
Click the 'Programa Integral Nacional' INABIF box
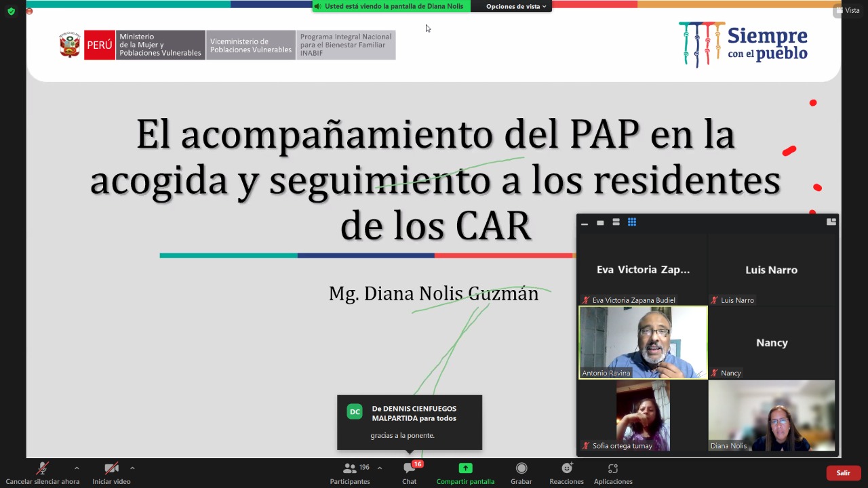coord(346,45)
